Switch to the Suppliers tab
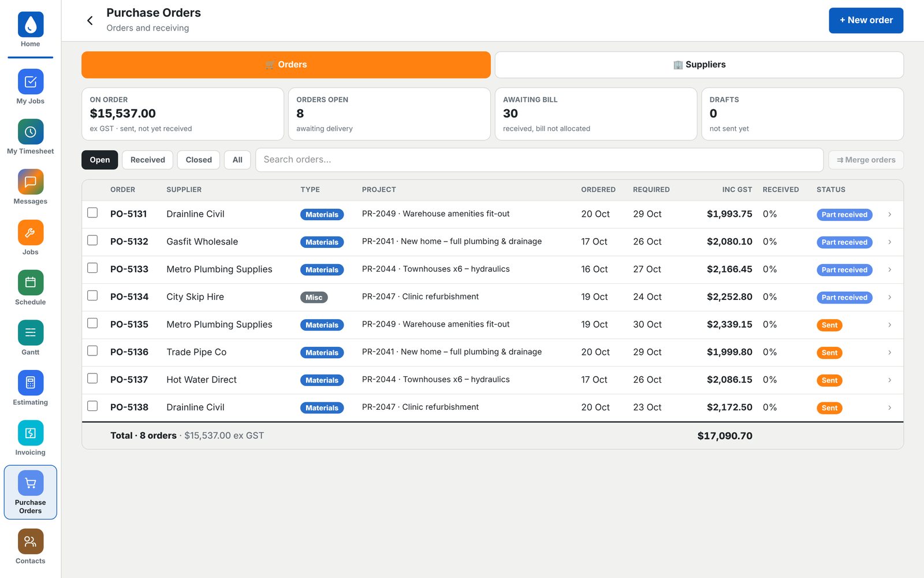Image resolution: width=924 pixels, height=578 pixels. tap(699, 65)
